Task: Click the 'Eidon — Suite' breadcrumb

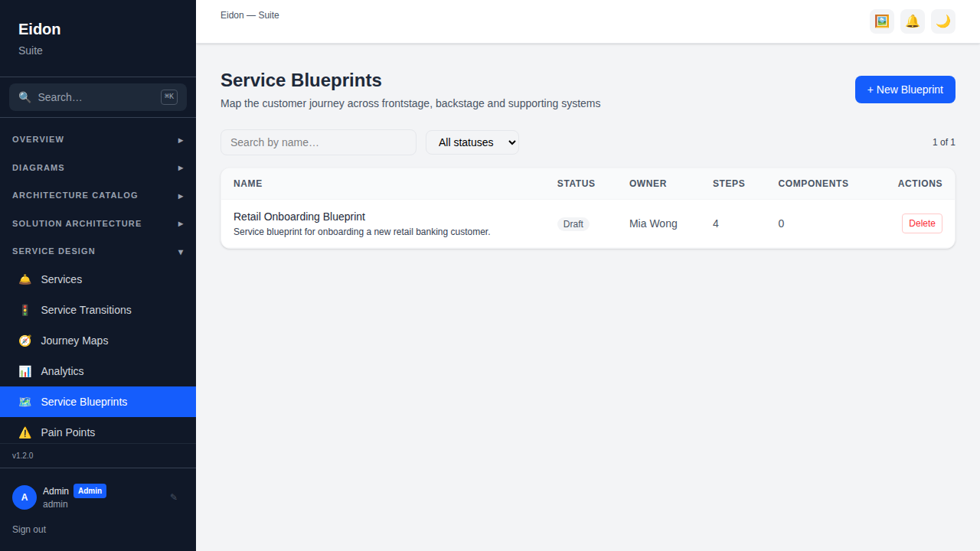Action: (x=250, y=15)
